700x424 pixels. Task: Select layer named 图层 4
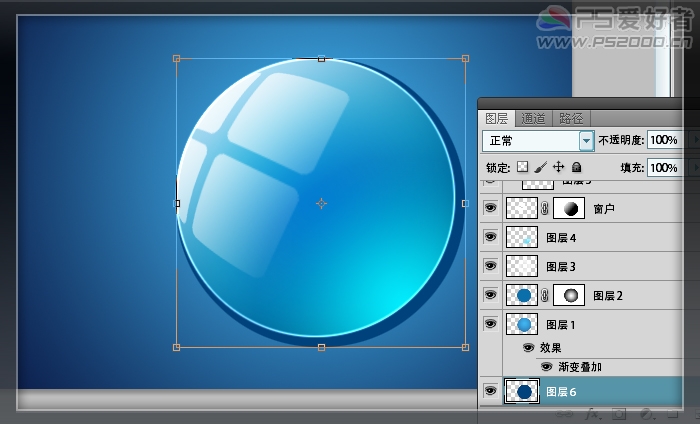[561, 238]
